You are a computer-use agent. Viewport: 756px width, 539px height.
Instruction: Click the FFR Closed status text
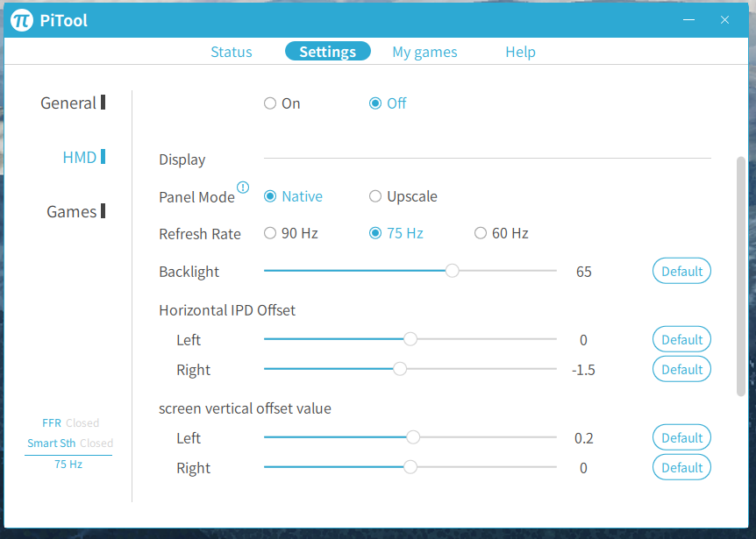click(70, 423)
